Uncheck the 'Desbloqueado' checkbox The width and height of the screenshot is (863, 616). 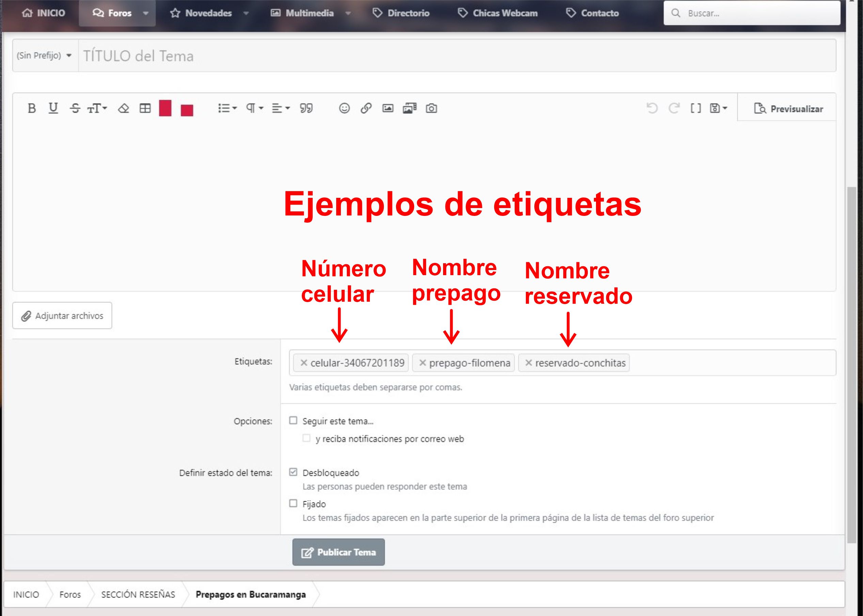[293, 472]
